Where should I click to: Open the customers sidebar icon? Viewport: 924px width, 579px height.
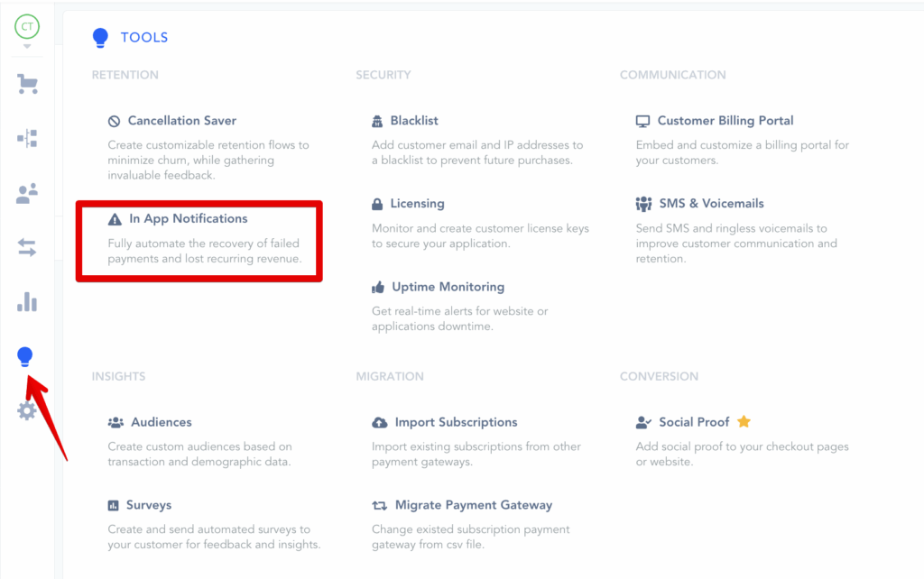coord(27,193)
